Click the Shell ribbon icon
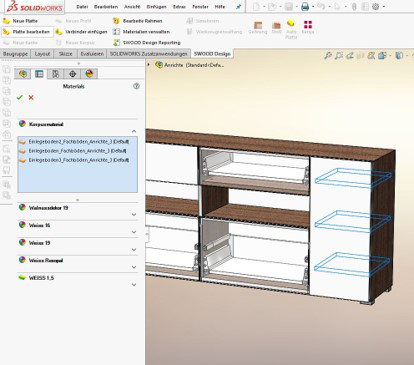 (x=276, y=25)
